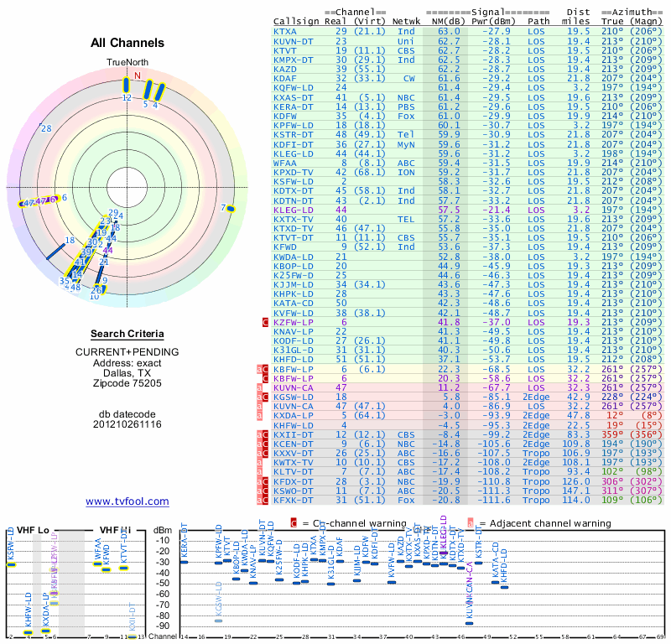
Task: Click the Callsign column header
Action: 294,20
